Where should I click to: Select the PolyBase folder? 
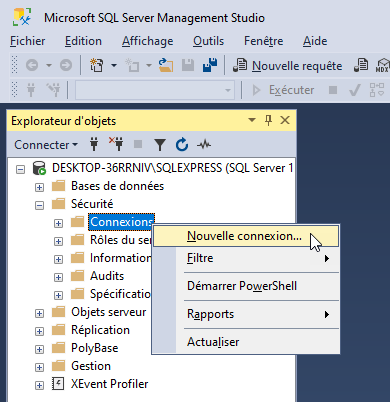click(95, 348)
